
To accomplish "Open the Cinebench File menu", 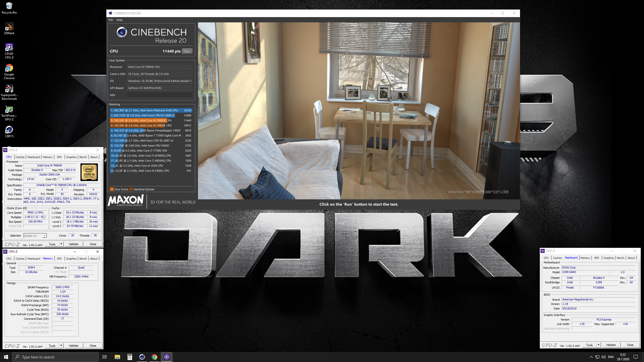I will 111,20.
